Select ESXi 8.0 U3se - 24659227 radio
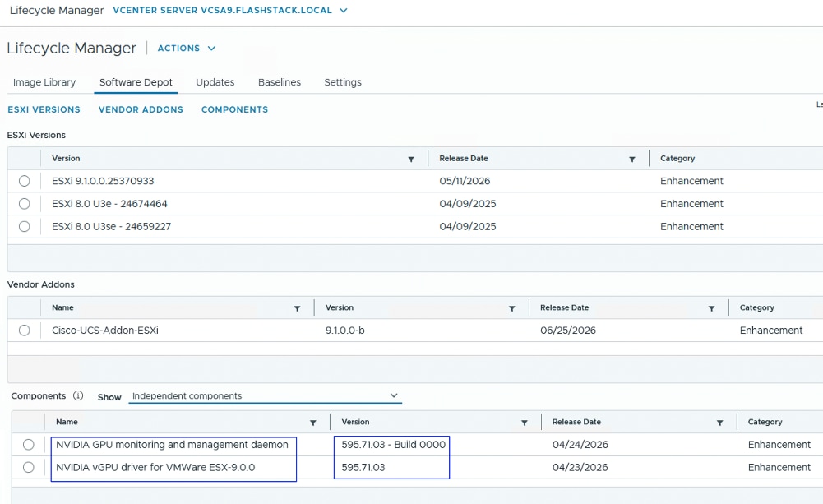The height and width of the screenshot is (504, 823). (24, 227)
